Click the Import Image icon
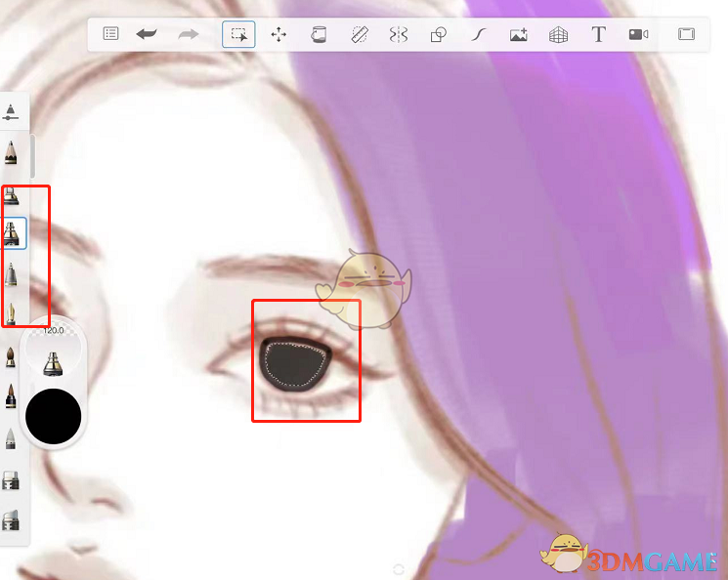Viewport: 728px width, 580px height. tap(519, 34)
